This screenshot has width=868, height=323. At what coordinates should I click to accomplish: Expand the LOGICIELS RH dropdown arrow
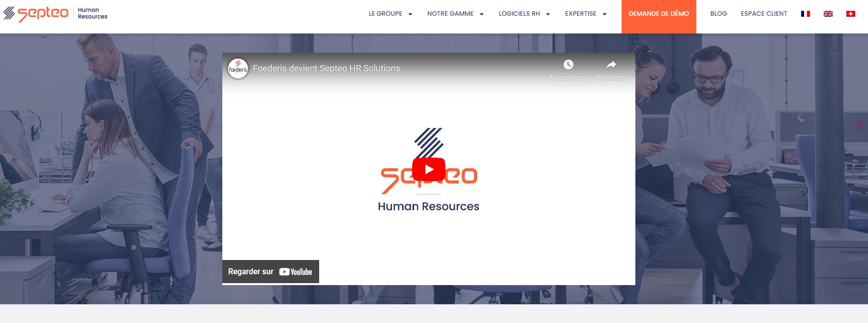tap(548, 14)
